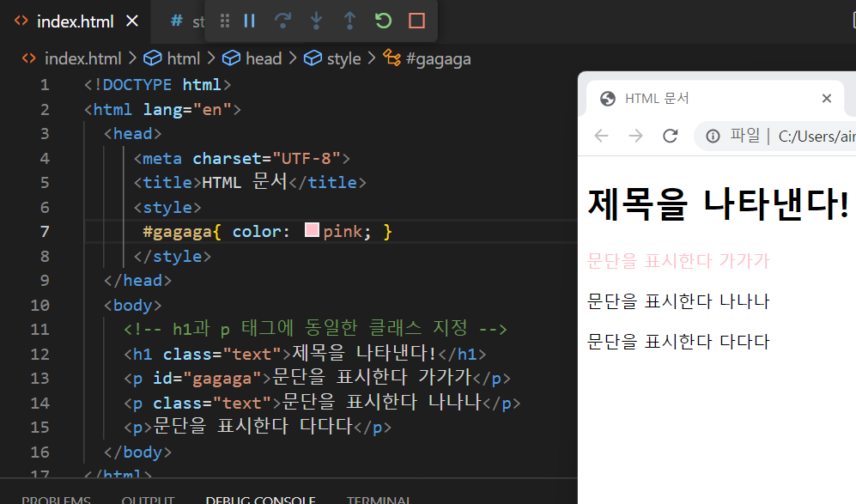Open the #gagaga breadcrumb segment
856x504 pixels.
[x=439, y=58]
